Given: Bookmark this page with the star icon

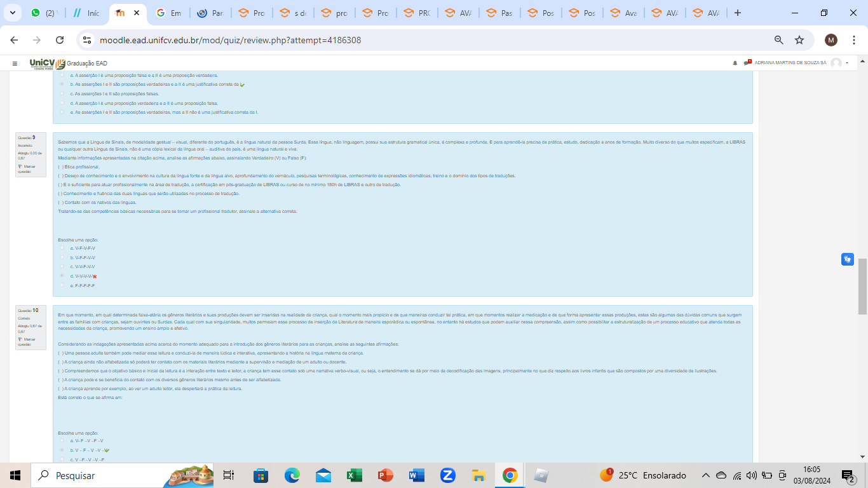Looking at the screenshot, I should coord(799,40).
